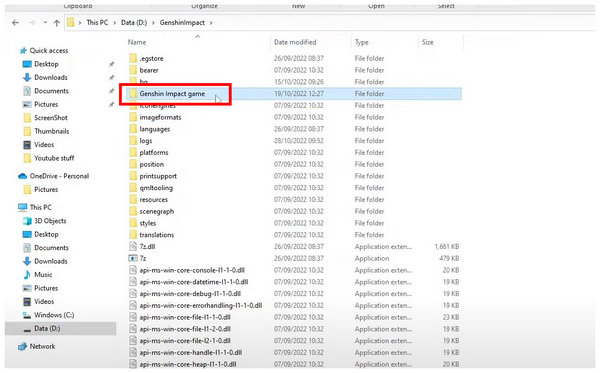Select the bearer folder icon
Image resolution: width=600 pixels, height=373 pixels.
pos(133,70)
